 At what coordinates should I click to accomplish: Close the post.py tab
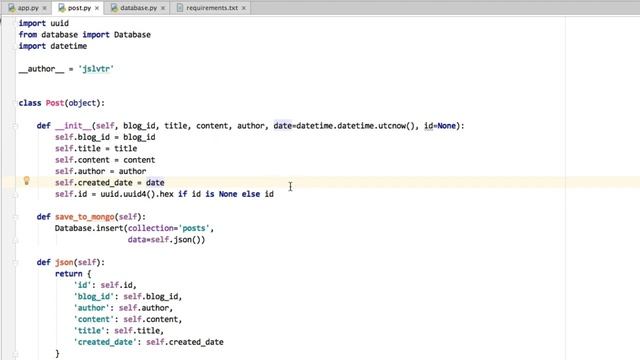click(97, 8)
